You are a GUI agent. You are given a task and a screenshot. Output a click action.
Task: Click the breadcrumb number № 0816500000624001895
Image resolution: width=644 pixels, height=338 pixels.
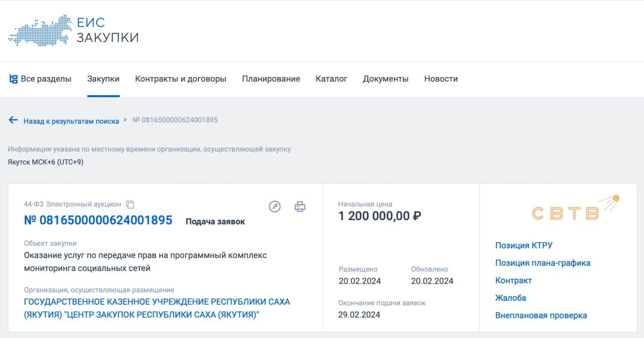[175, 120]
